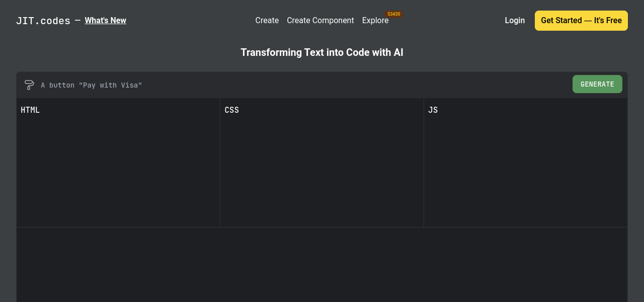This screenshot has height=302, width=644.
Task: Click the horizontal divider above the preview area
Action: point(322,228)
